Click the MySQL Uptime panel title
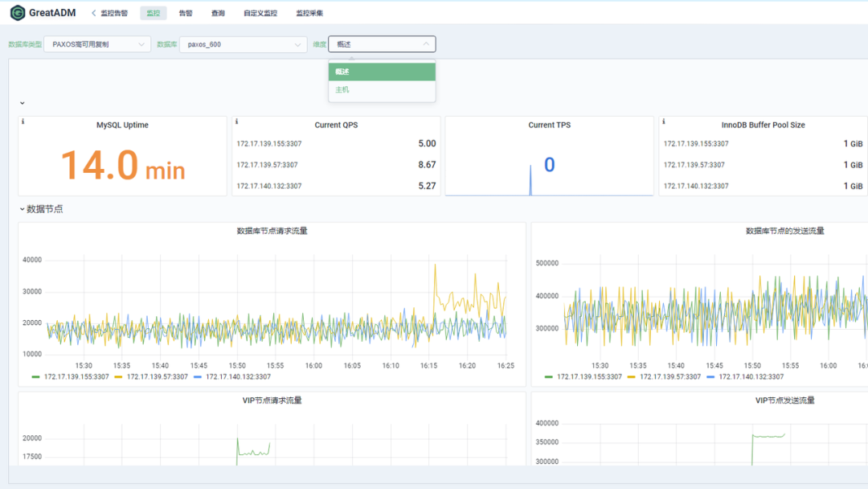 point(122,125)
